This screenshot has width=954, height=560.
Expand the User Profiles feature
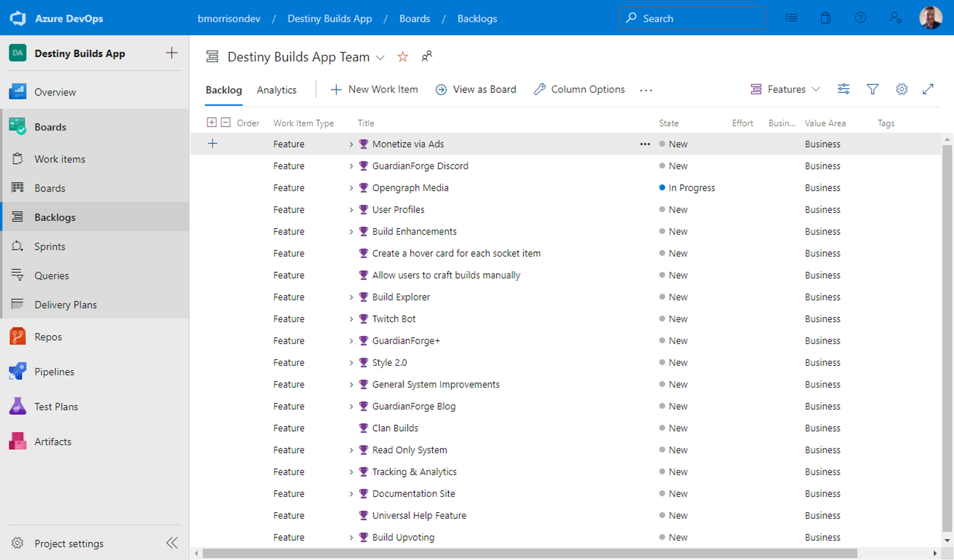[351, 210]
